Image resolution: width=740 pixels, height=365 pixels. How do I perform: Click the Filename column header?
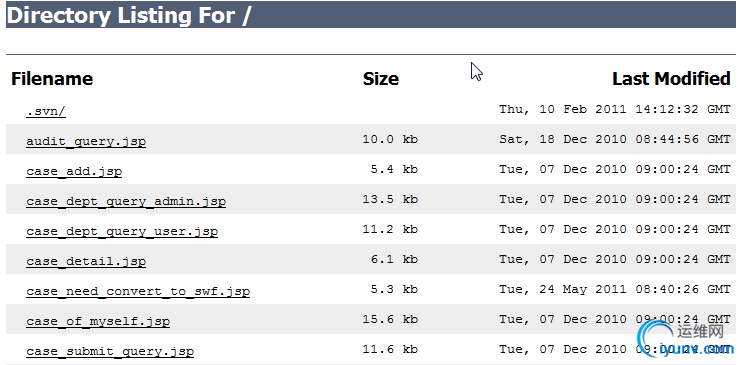click(x=52, y=78)
